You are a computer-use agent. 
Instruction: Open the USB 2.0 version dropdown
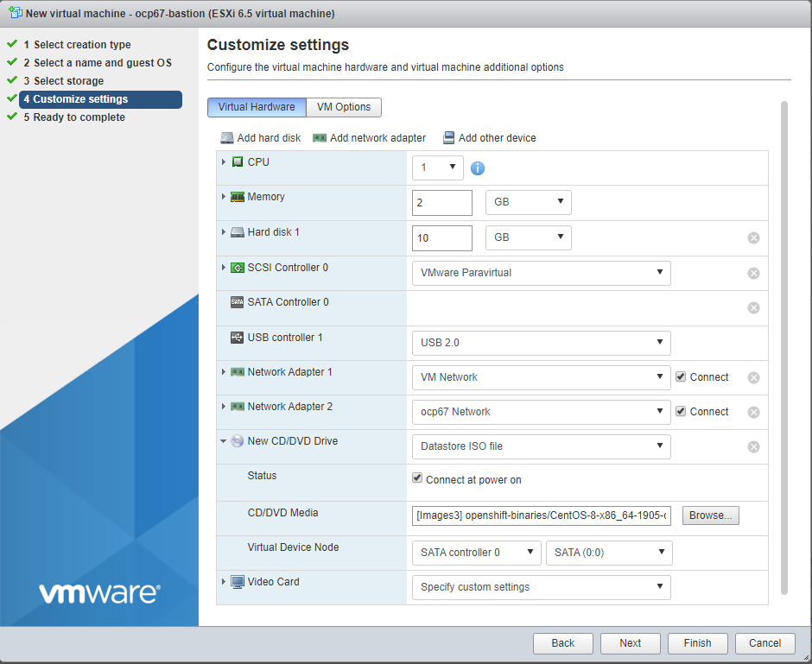tap(541, 343)
